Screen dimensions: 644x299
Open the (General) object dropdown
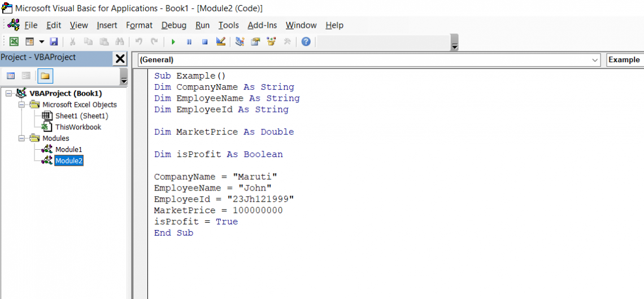click(x=595, y=60)
